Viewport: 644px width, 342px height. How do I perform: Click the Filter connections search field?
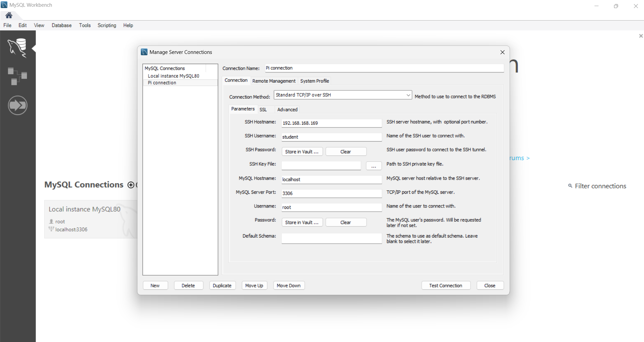(600, 186)
